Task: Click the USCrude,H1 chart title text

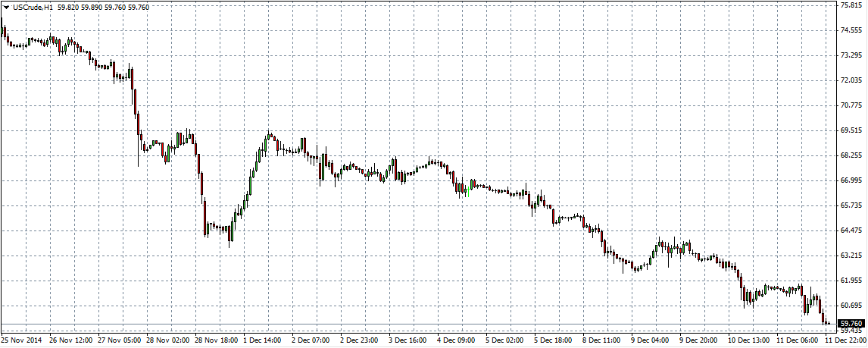Action: click(33, 8)
